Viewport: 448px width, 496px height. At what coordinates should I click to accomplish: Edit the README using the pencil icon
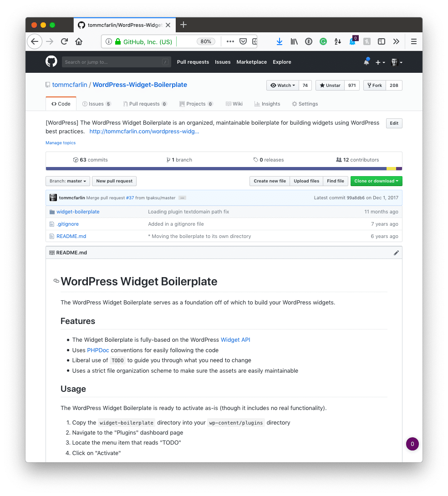click(x=396, y=253)
